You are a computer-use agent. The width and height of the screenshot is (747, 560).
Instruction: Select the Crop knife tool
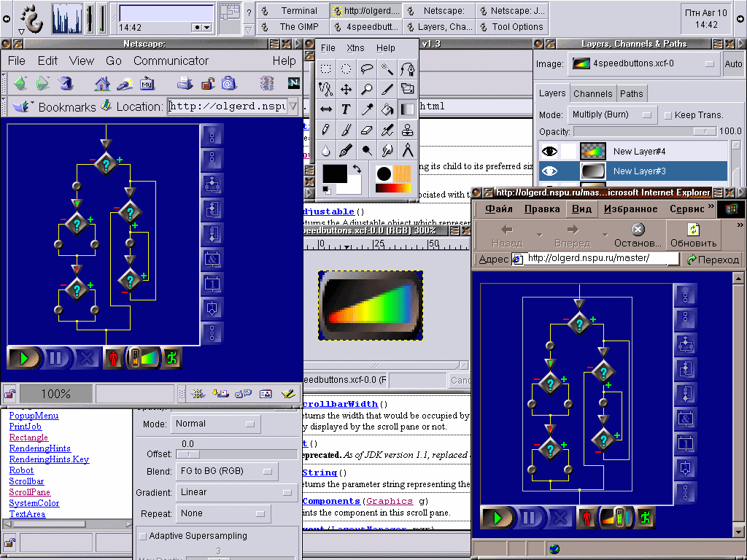coord(387,89)
